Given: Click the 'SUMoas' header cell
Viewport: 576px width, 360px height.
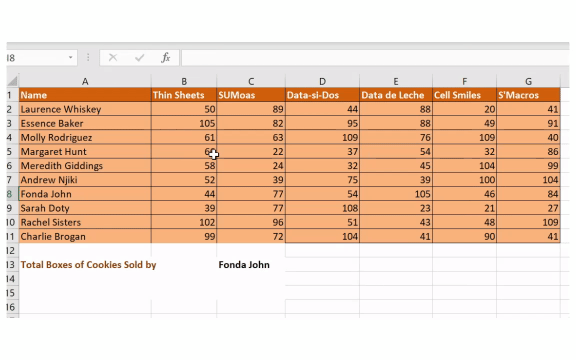Looking at the screenshot, I should (251, 95).
